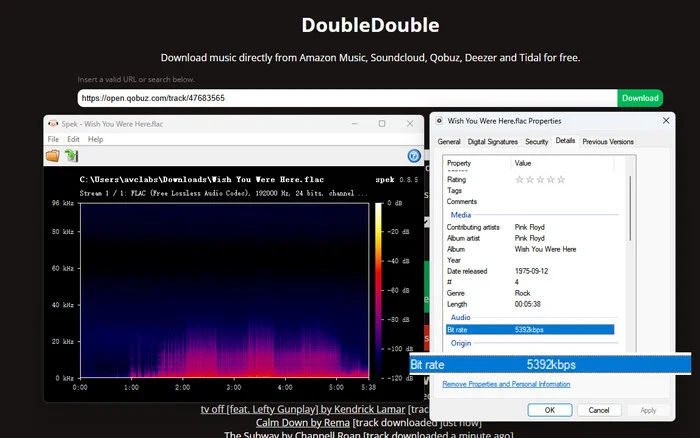Viewport: 700px width, 438px height.
Task: Click Spek save spectrogram icon
Action: (x=71, y=155)
